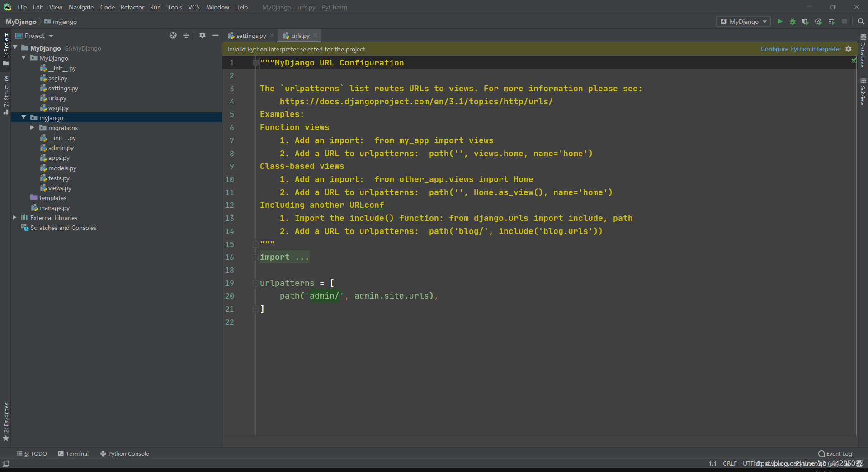Collapse the myjango folder
This screenshot has width=868, height=472.
click(24, 117)
